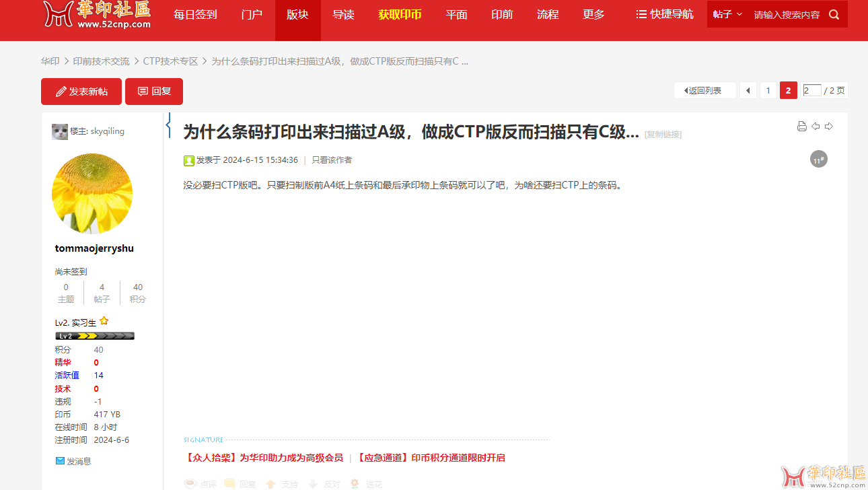
Task: Switch to the 获取印币 tab
Action: point(400,14)
